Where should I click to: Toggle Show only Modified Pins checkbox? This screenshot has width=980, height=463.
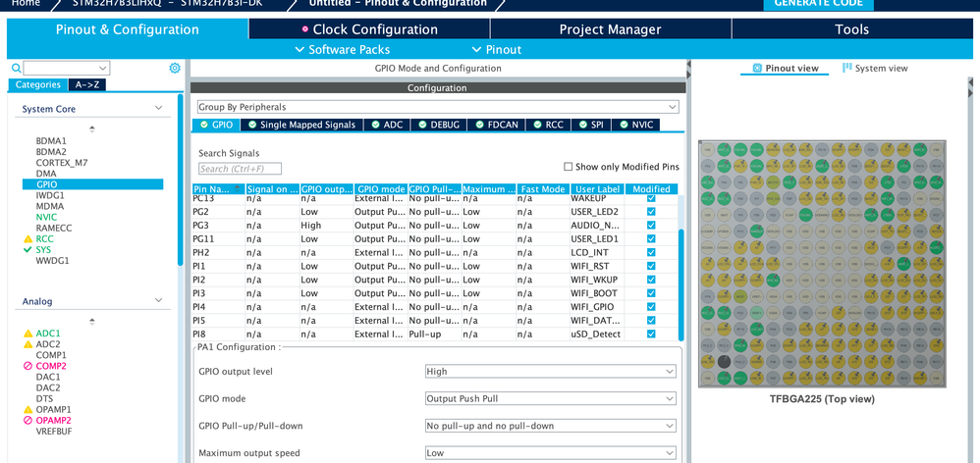pos(569,167)
